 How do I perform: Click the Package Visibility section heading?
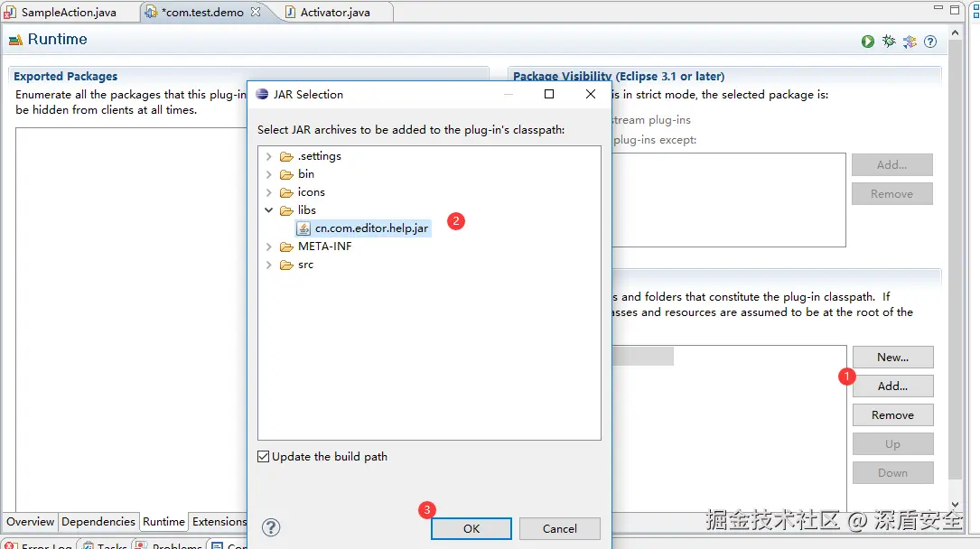tap(619, 76)
